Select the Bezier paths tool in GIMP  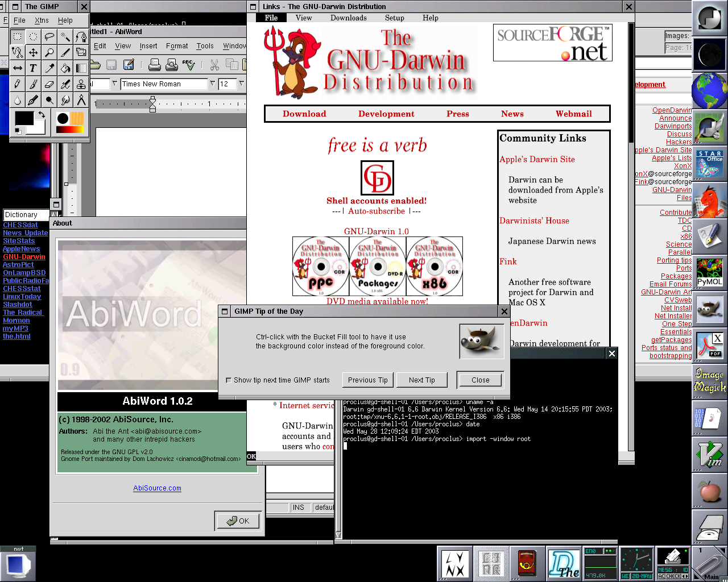point(81,37)
